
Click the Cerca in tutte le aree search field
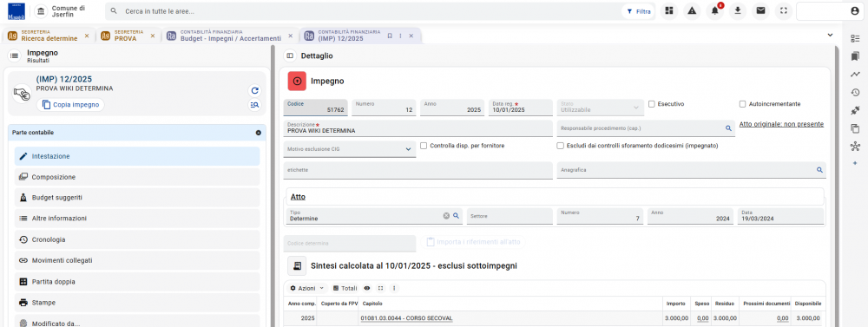coord(363,11)
